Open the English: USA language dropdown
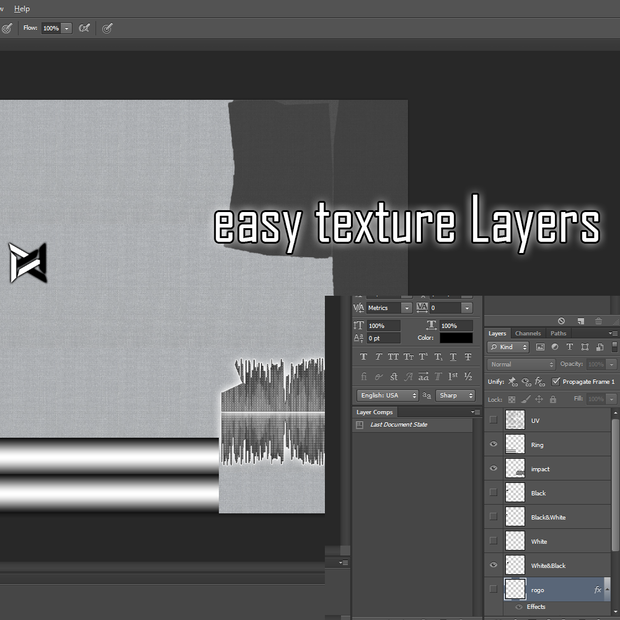 tap(387, 395)
